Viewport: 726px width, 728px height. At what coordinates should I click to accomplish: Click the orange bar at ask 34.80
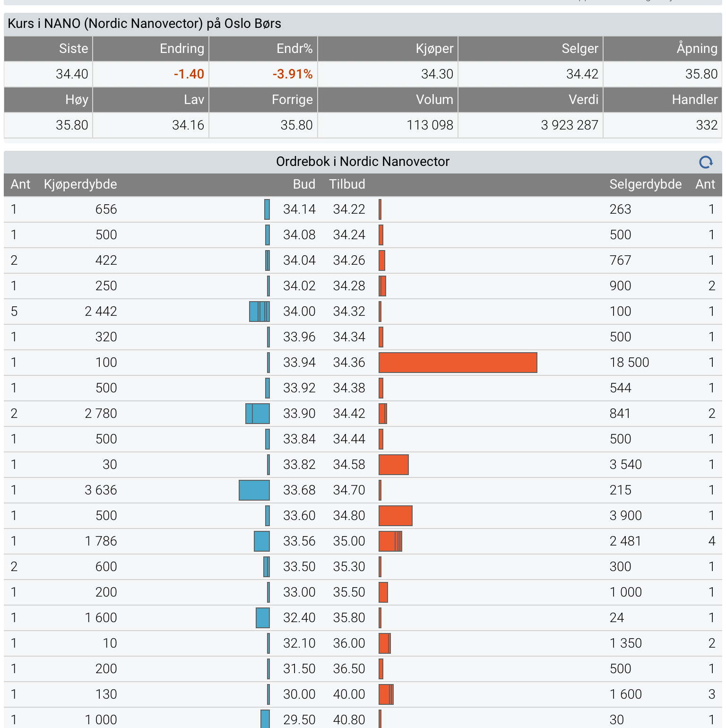pos(396,516)
